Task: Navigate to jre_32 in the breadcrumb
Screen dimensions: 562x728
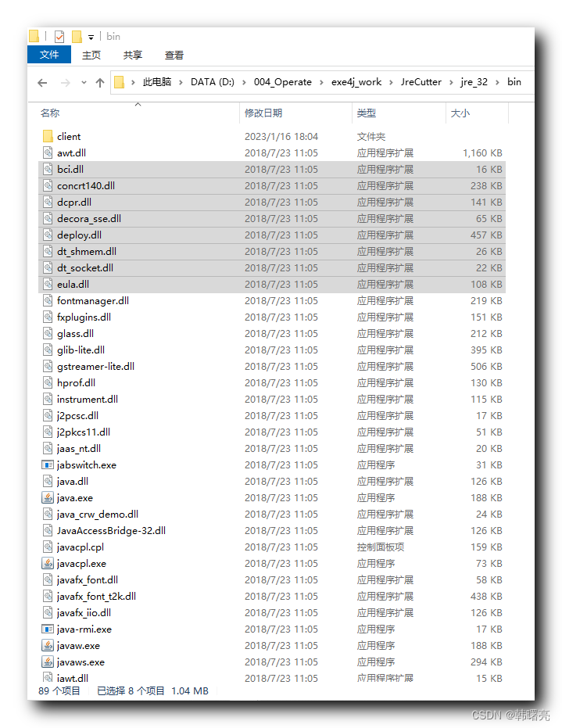Action: 474,82
